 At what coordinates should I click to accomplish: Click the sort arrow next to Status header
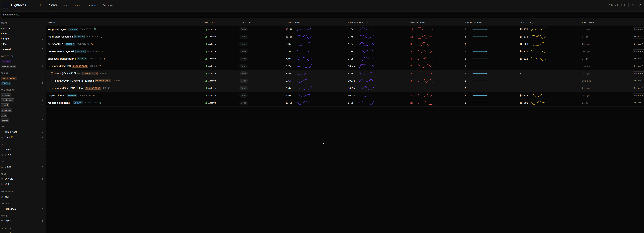[x=214, y=23]
